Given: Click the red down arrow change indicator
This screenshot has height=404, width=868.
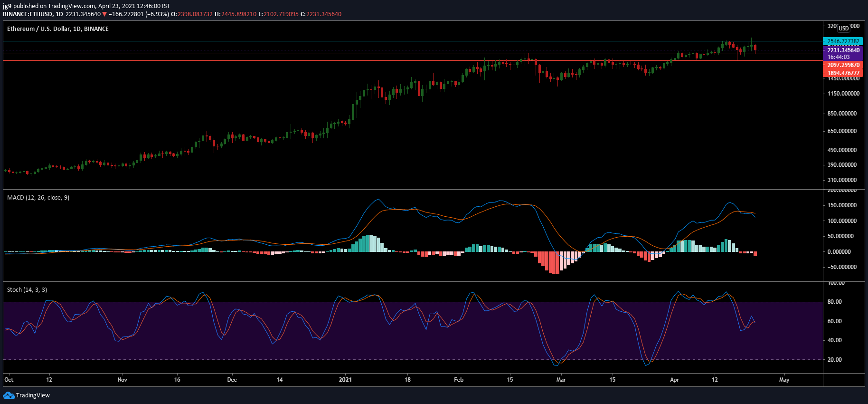Looking at the screenshot, I should 104,14.
